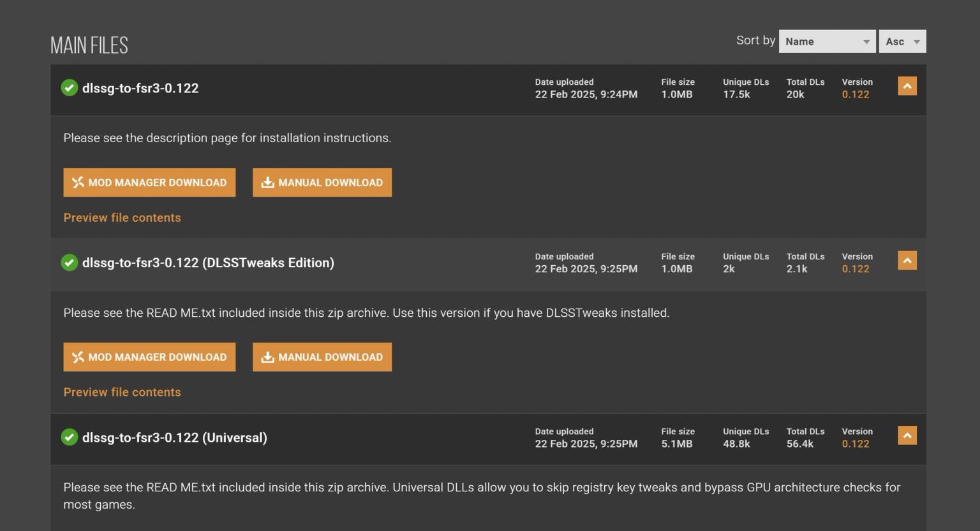
Task: Click the wrench icon in first Mod Manager Download
Action: [78, 182]
